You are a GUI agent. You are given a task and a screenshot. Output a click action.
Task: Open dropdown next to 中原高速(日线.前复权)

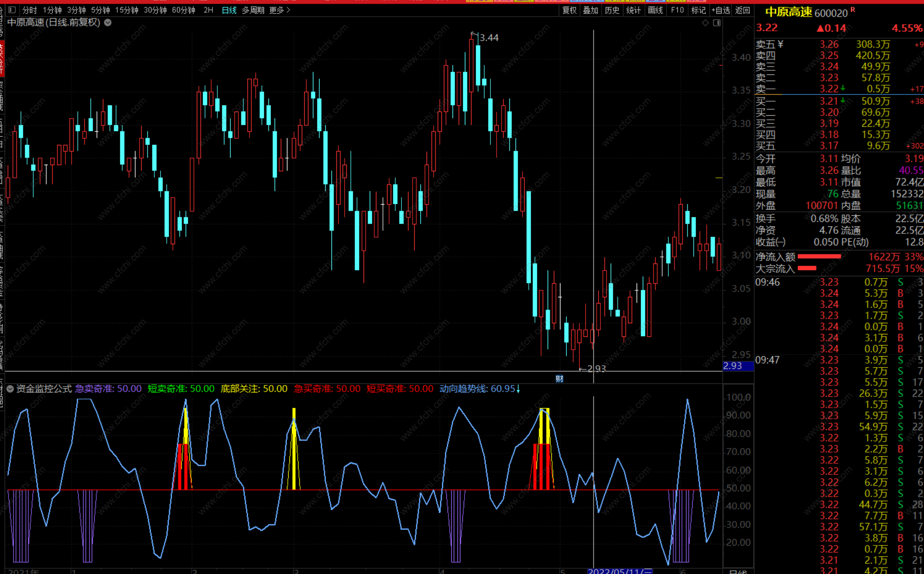[108, 23]
